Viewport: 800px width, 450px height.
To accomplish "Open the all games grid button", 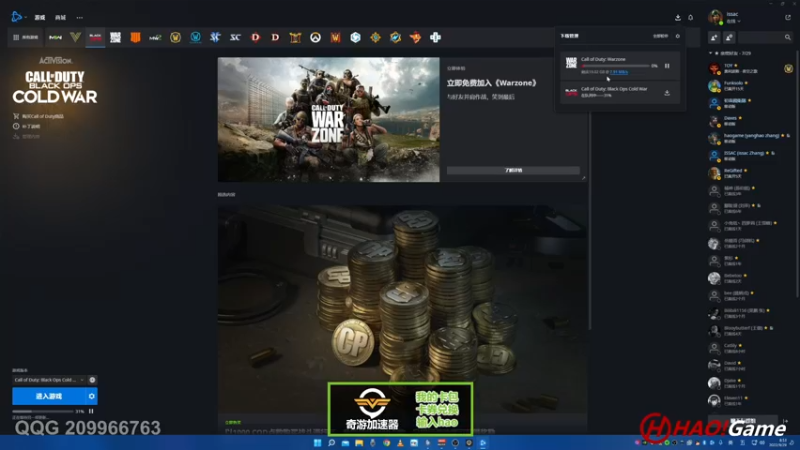I will (26, 37).
